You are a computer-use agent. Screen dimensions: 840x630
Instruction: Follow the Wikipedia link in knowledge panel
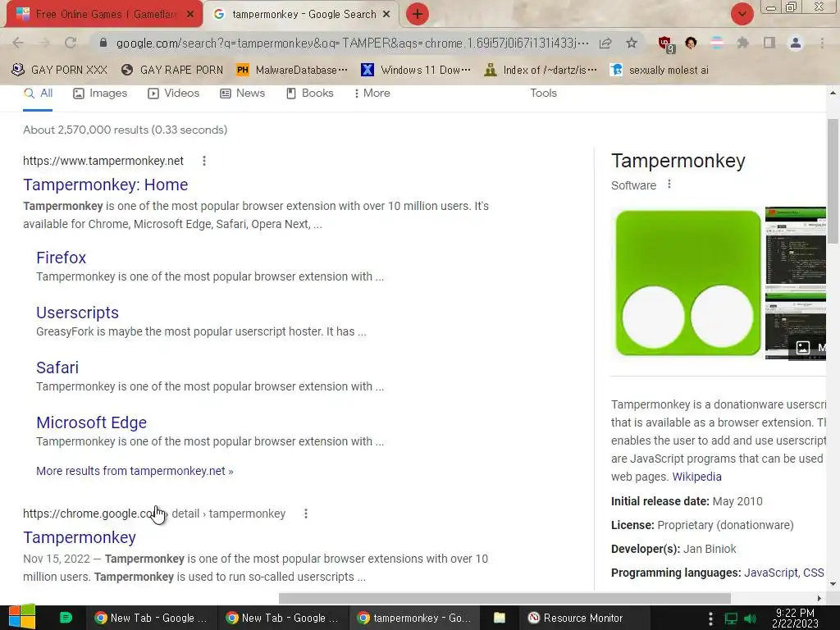click(x=697, y=477)
